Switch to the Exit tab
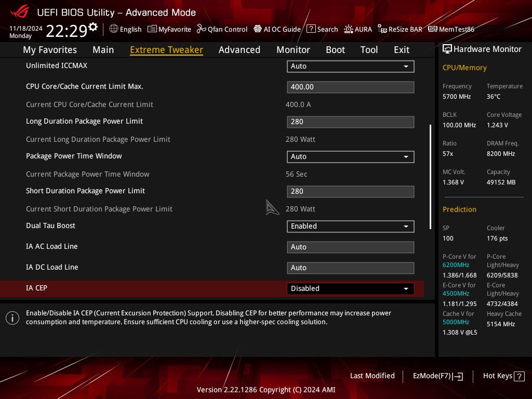532x399 pixels. click(x=402, y=50)
